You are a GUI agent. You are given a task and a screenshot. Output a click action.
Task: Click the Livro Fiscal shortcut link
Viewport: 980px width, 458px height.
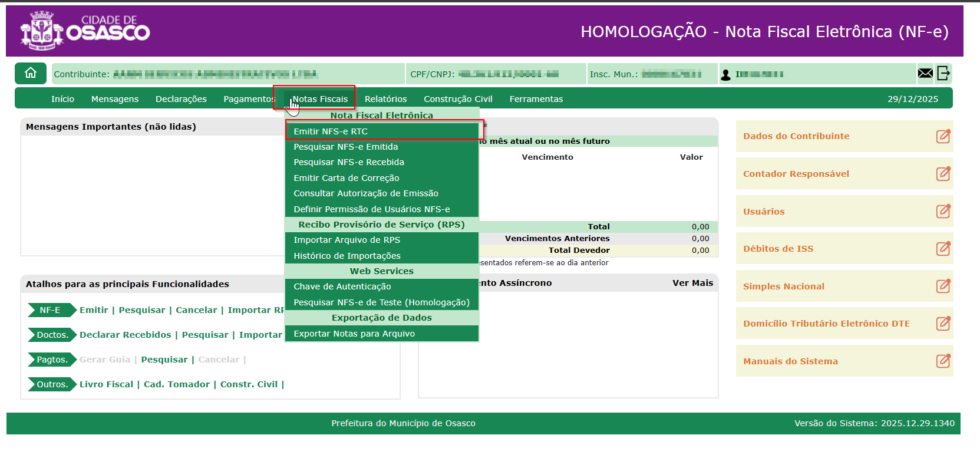(x=106, y=384)
